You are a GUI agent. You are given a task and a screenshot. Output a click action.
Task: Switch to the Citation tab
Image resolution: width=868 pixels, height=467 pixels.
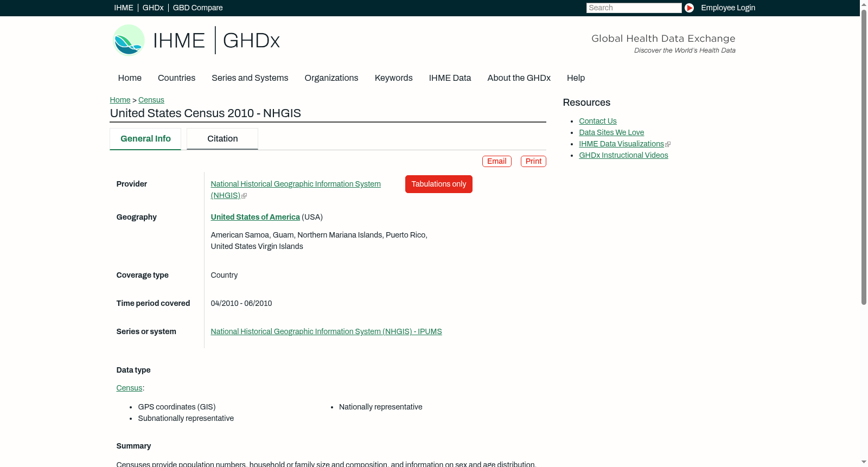click(x=222, y=139)
